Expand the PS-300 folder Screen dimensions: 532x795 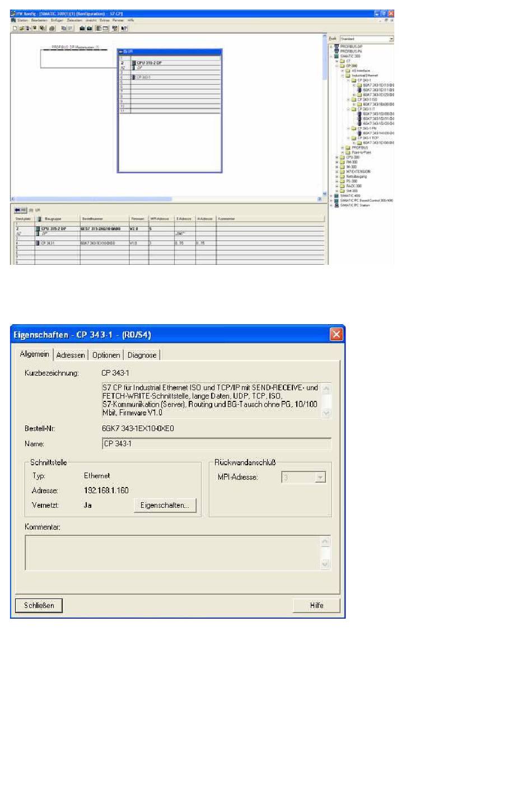click(337, 181)
